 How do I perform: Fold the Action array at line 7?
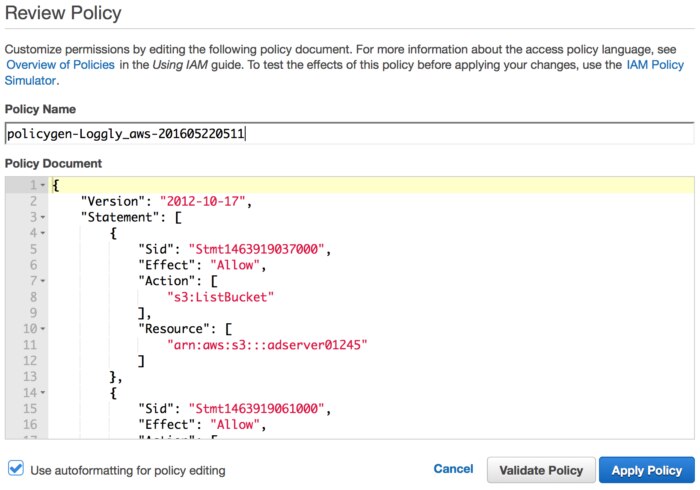coord(42,280)
